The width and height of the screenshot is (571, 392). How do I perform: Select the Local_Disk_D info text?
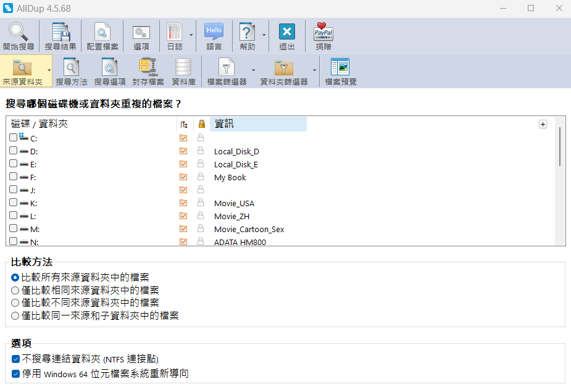[236, 152]
